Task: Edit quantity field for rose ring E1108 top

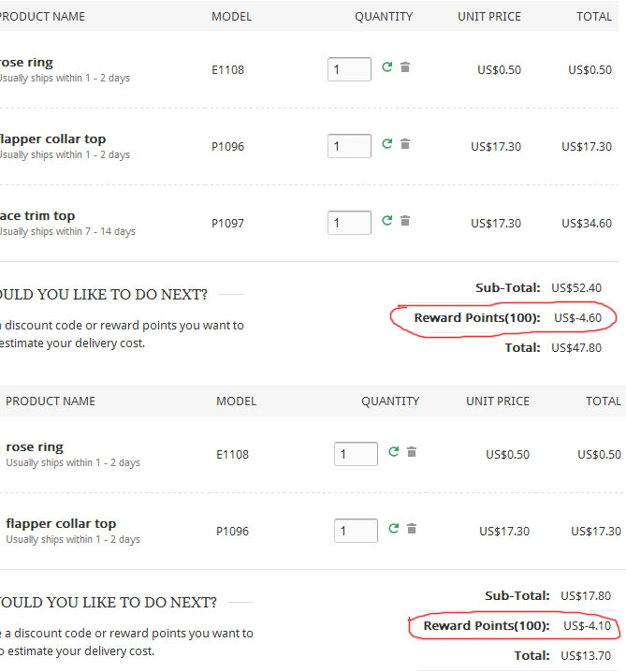Action: coord(349,69)
